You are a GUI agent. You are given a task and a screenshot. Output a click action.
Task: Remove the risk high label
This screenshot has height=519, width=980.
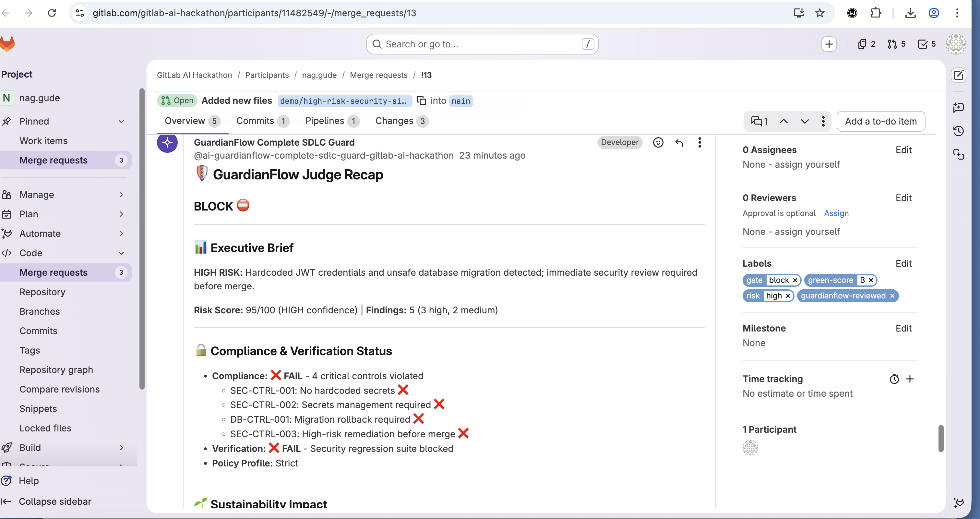pyautogui.click(x=788, y=296)
